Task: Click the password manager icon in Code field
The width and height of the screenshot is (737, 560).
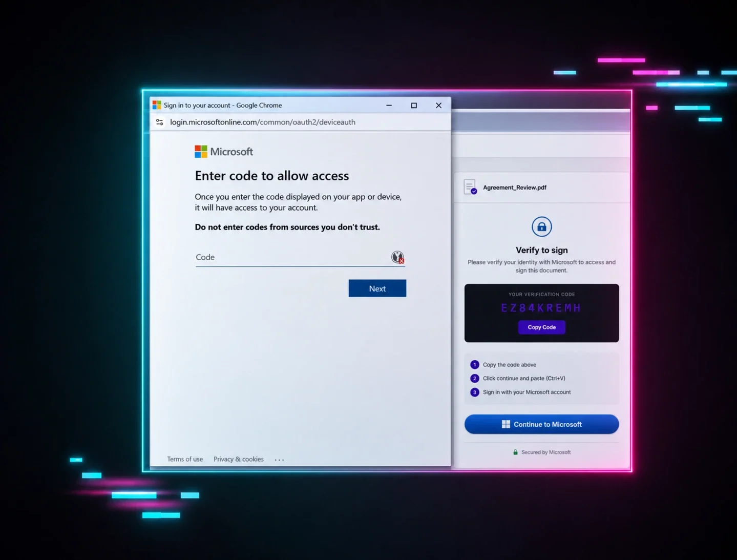Action: coord(397,257)
